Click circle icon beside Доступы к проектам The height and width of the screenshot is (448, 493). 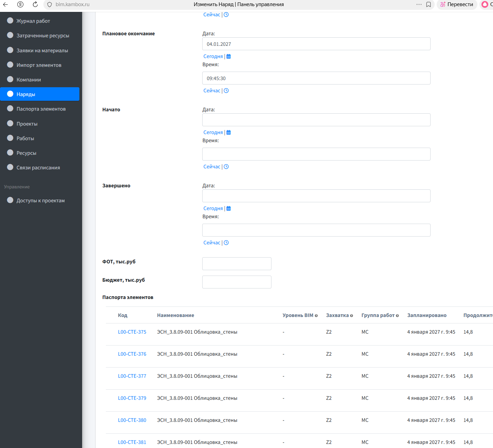(10, 200)
